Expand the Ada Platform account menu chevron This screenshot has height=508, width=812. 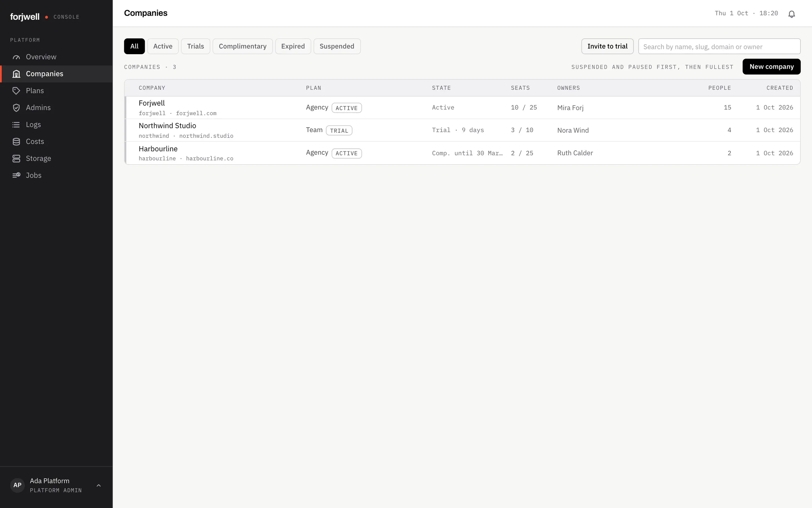tap(99, 485)
